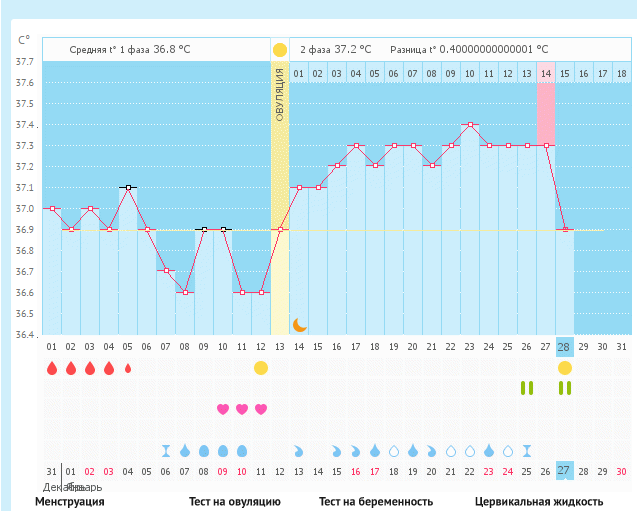Click the yellow circle icon under day 28
This screenshot has width=637, height=511.
[565, 368]
